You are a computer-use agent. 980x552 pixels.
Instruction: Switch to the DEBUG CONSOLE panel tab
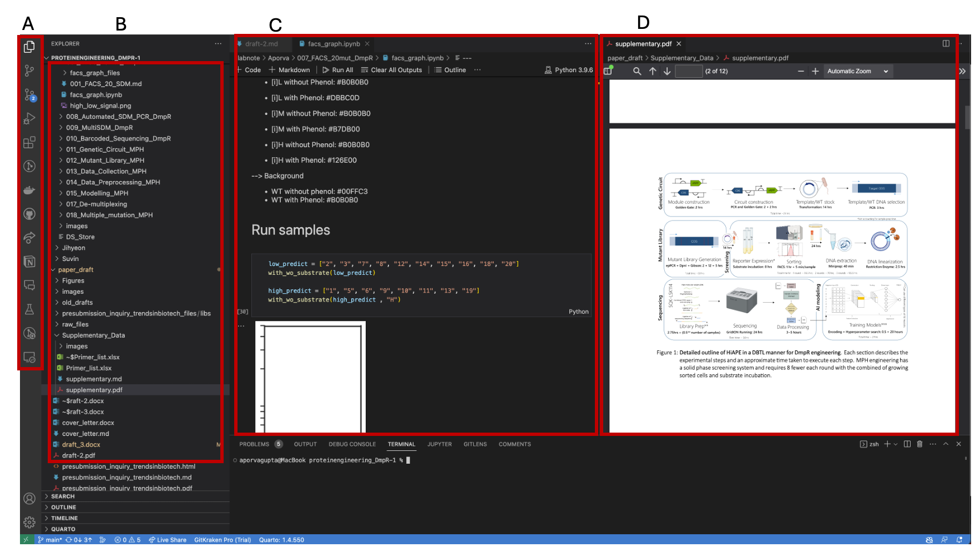pyautogui.click(x=352, y=444)
